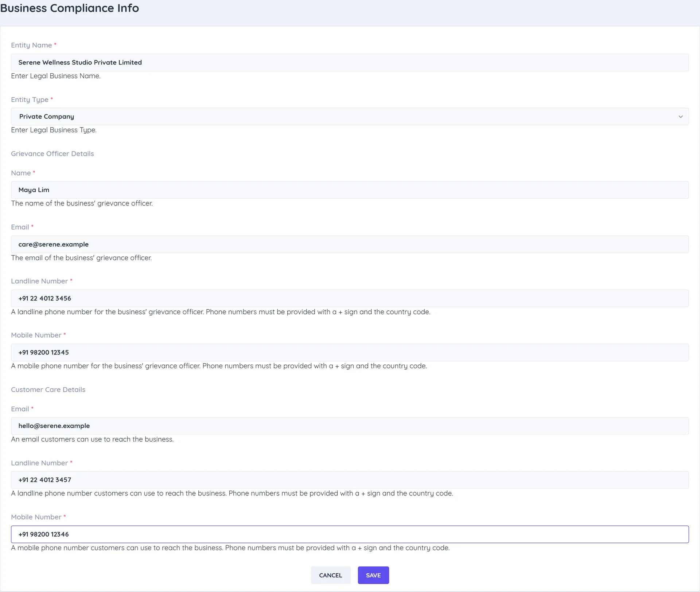Image resolution: width=700 pixels, height=592 pixels.
Task: Edit the grievance officer Name field
Action: (x=350, y=190)
